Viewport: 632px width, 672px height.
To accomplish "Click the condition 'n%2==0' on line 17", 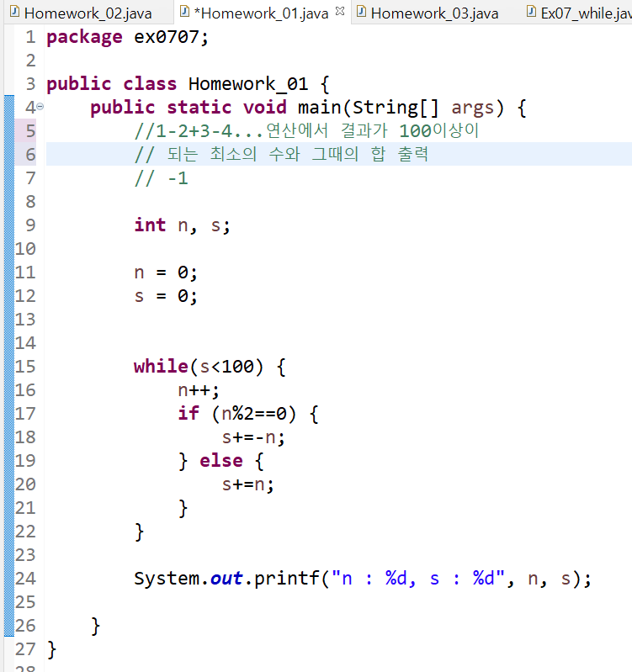I will pos(254,414).
